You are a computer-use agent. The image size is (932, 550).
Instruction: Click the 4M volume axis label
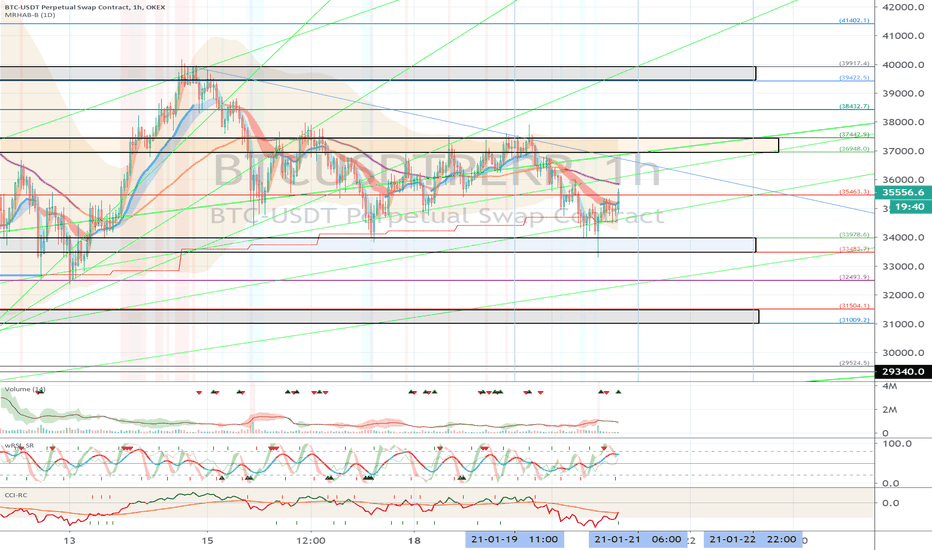[890, 386]
